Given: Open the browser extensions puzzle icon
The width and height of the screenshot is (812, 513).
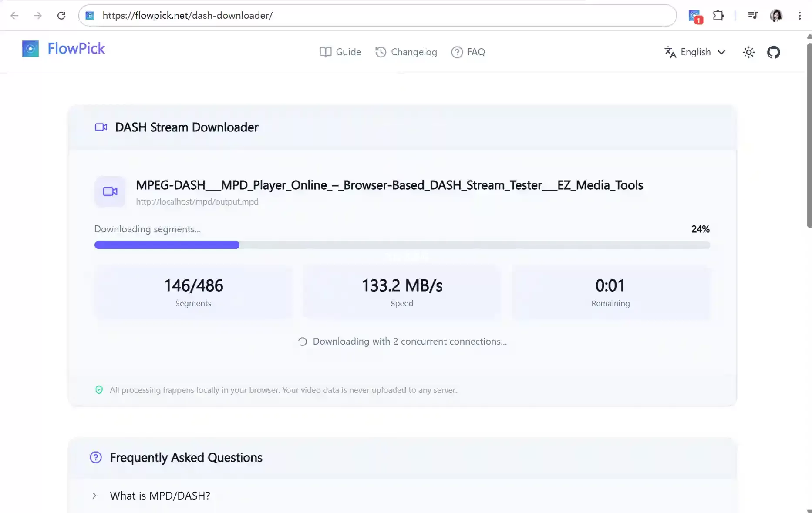Looking at the screenshot, I should [x=718, y=16].
